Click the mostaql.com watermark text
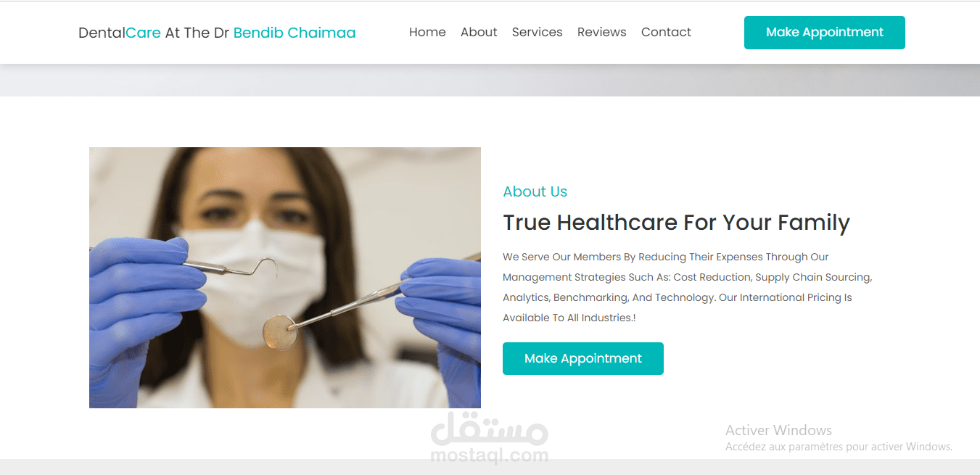 coord(490,455)
